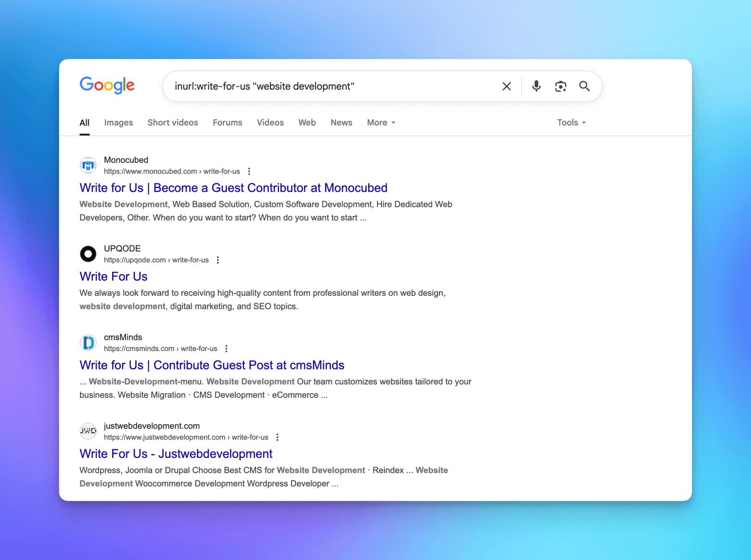
Task: Open the Monocubed favicon icon
Action: click(88, 165)
